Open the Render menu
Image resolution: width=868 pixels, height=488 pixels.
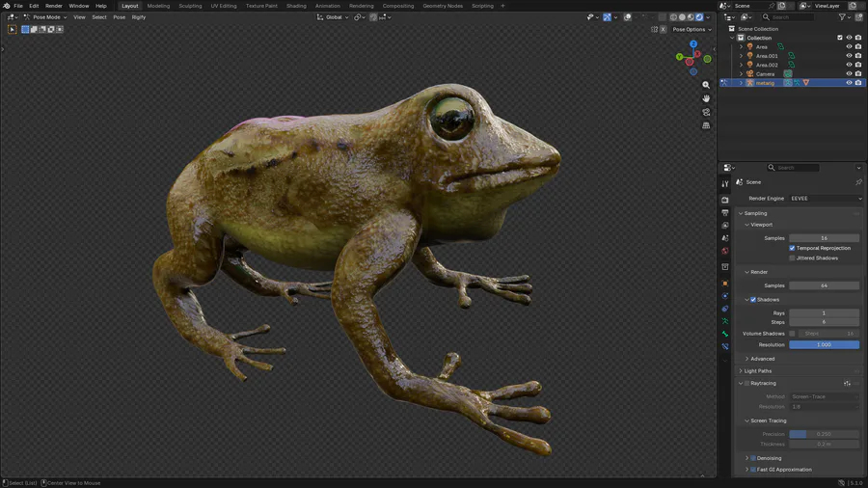[x=54, y=6]
